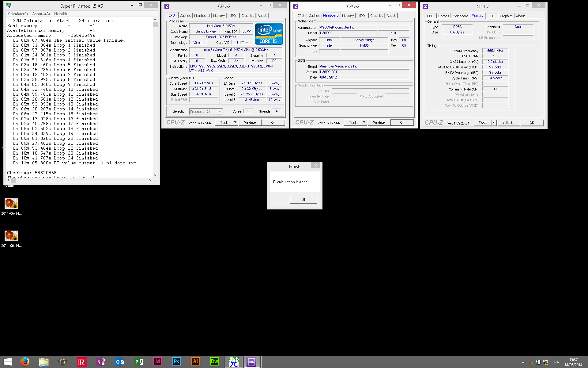
Task: Click Tools button in the Memory window
Action: [483, 123]
